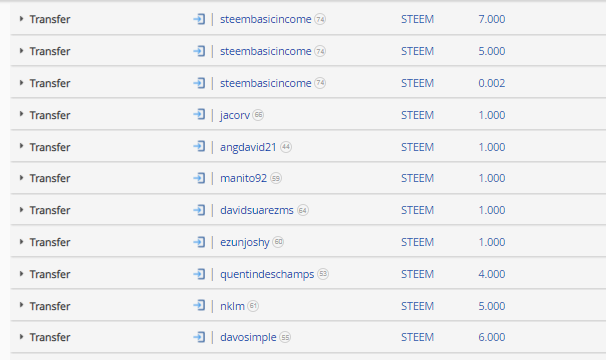The image size is (606, 360).
Task: Click incoming transfer icon beside davidsuarezms
Action: point(199,210)
